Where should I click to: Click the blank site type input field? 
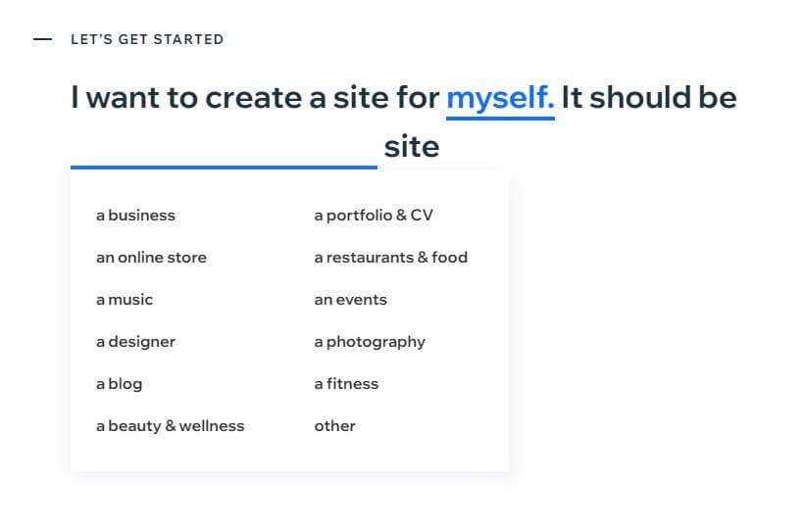[224, 148]
